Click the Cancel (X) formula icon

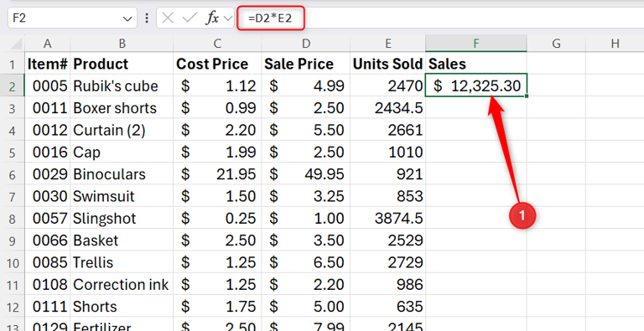(x=168, y=18)
